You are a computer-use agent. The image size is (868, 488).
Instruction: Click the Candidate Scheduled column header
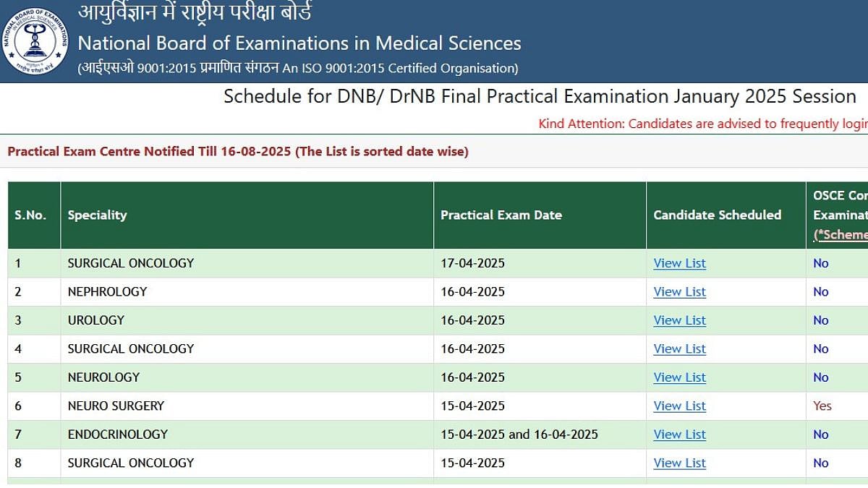click(717, 215)
